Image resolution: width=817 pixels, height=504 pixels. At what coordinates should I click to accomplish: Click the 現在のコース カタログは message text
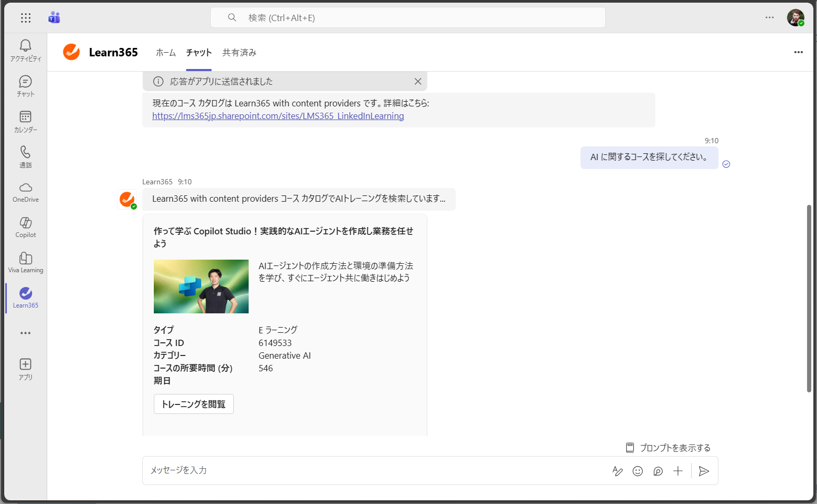(x=291, y=103)
